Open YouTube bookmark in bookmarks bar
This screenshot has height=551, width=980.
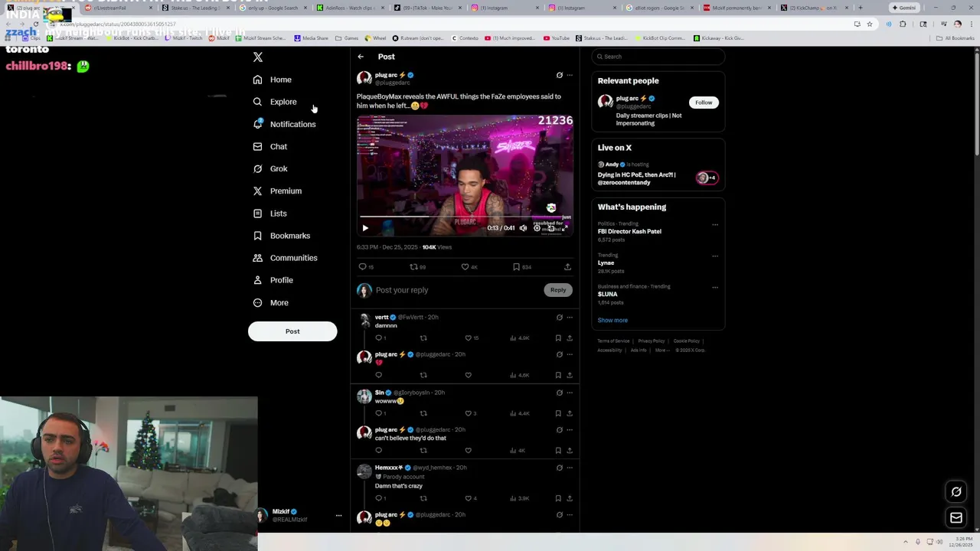557,37
